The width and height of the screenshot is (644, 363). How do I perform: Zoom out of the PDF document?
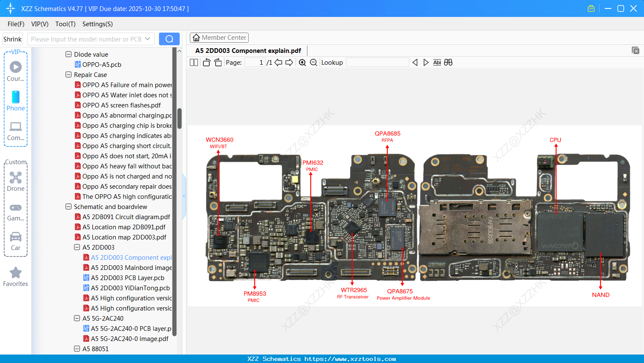pyautogui.click(x=313, y=62)
